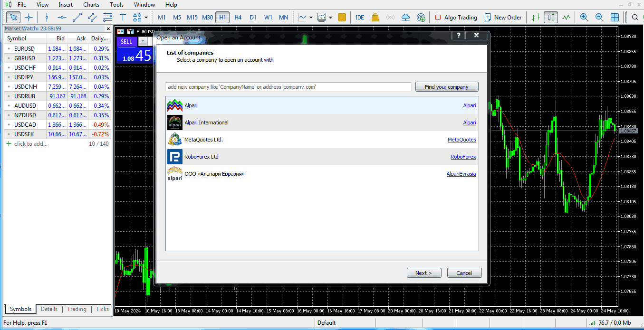Image resolution: width=644 pixels, height=330 pixels.
Task: Select the equidistant channel tool
Action: pyautogui.click(x=92, y=18)
